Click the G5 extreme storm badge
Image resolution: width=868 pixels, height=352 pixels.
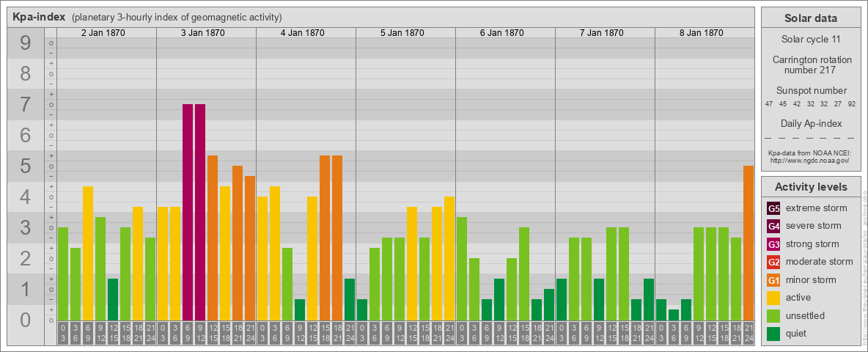point(773,209)
